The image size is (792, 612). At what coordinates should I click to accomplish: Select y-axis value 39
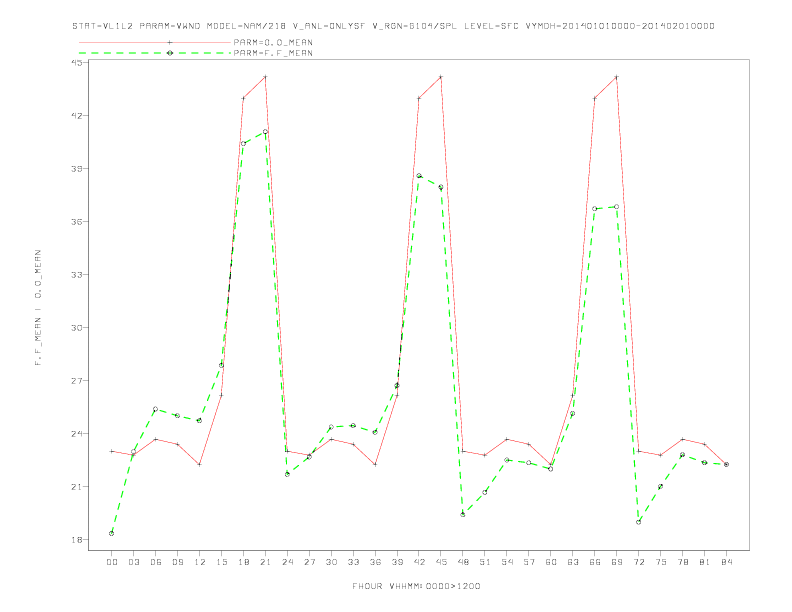tap(76, 169)
